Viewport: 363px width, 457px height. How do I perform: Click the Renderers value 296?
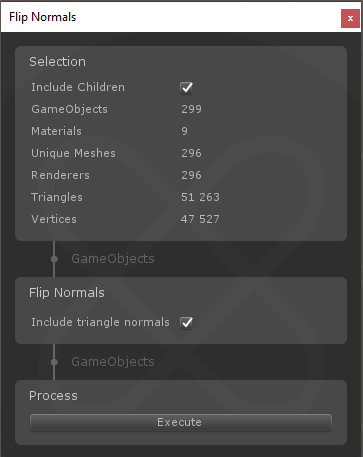[191, 175]
